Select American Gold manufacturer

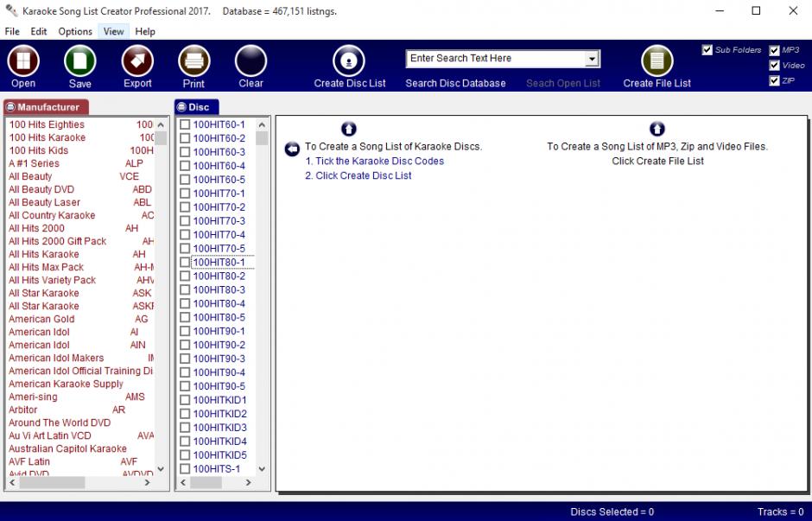(81, 319)
